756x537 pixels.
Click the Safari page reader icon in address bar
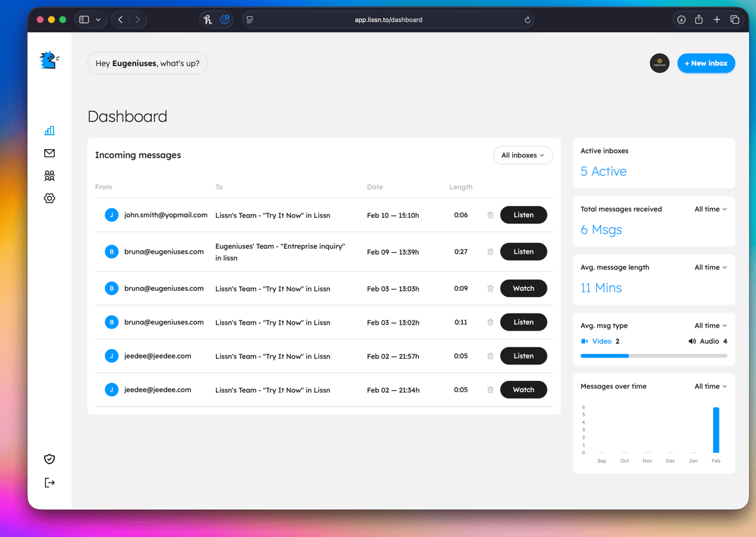250,20
